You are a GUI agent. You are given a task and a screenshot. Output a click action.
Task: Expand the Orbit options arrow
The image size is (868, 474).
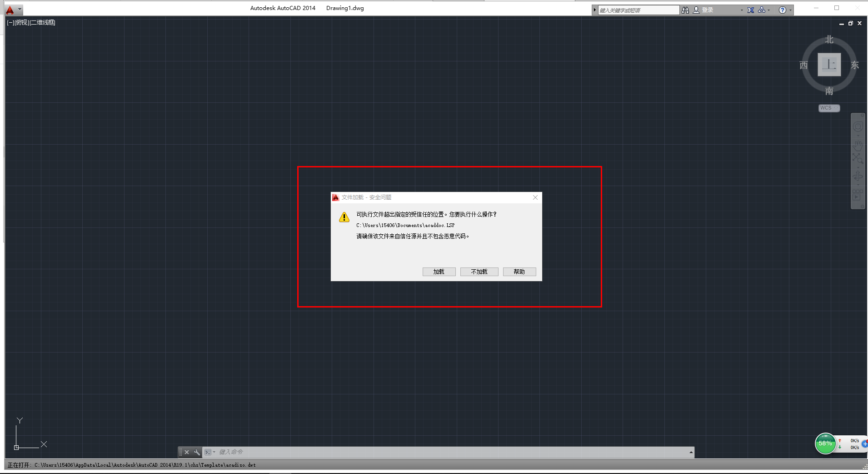(x=858, y=185)
